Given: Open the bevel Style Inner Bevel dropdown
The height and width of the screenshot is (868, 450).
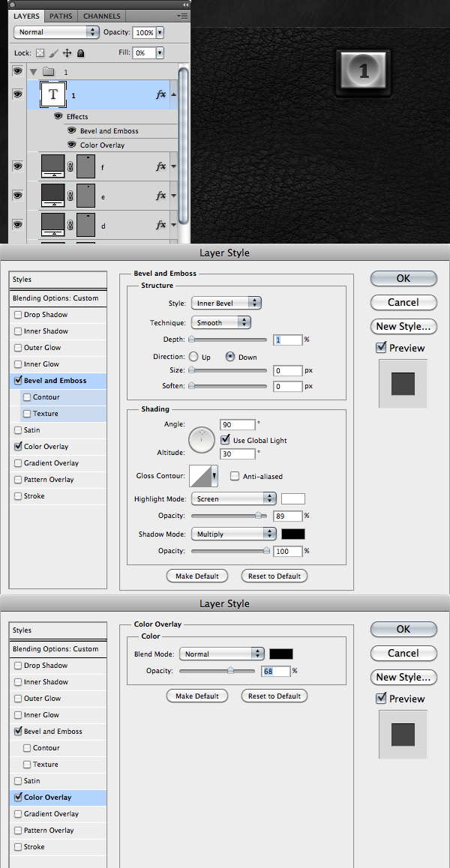Looking at the screenshot, I should tap(226, 304).
